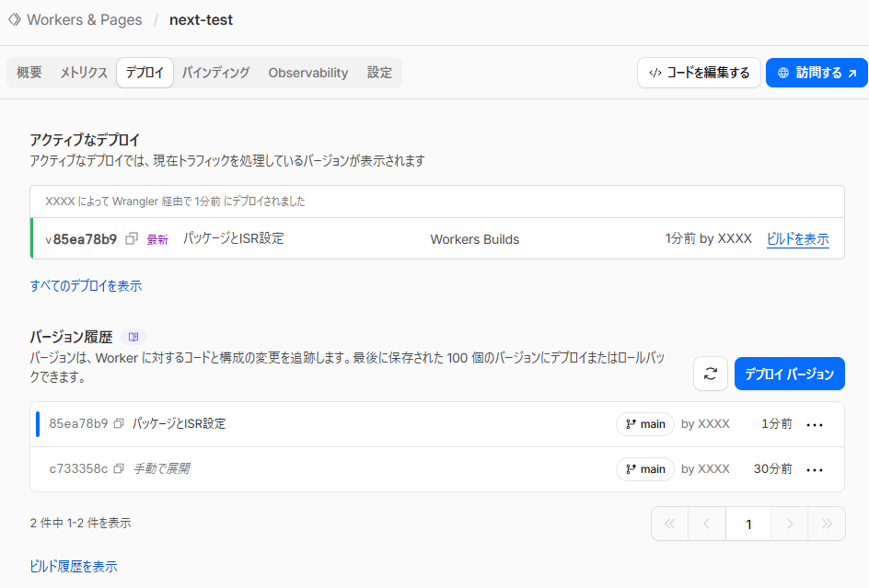
Task: Navigate to Workers & Pages breadcrumb
Action: pos(85,19)
